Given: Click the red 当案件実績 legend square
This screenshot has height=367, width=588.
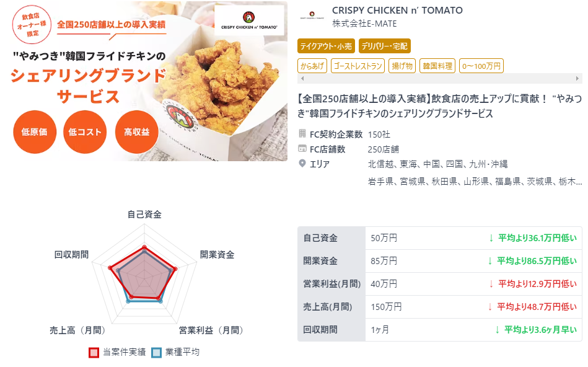Looking at the screenshot, I should 94,352.
